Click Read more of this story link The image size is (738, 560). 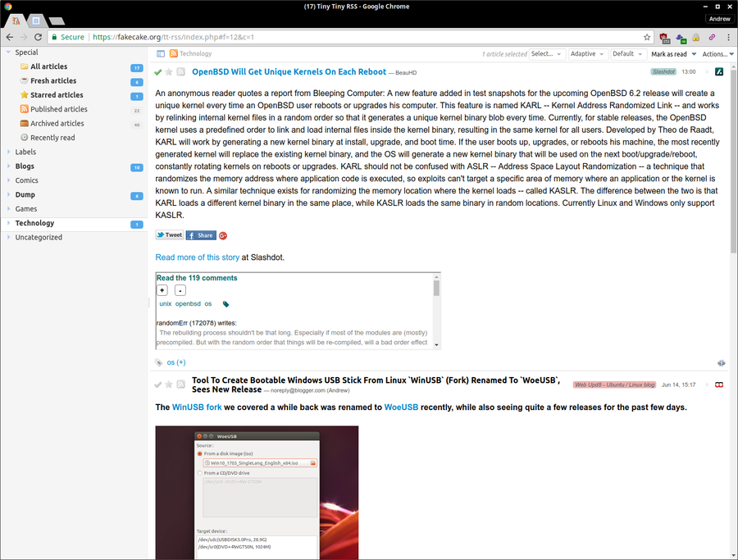[x=197, y=257]
